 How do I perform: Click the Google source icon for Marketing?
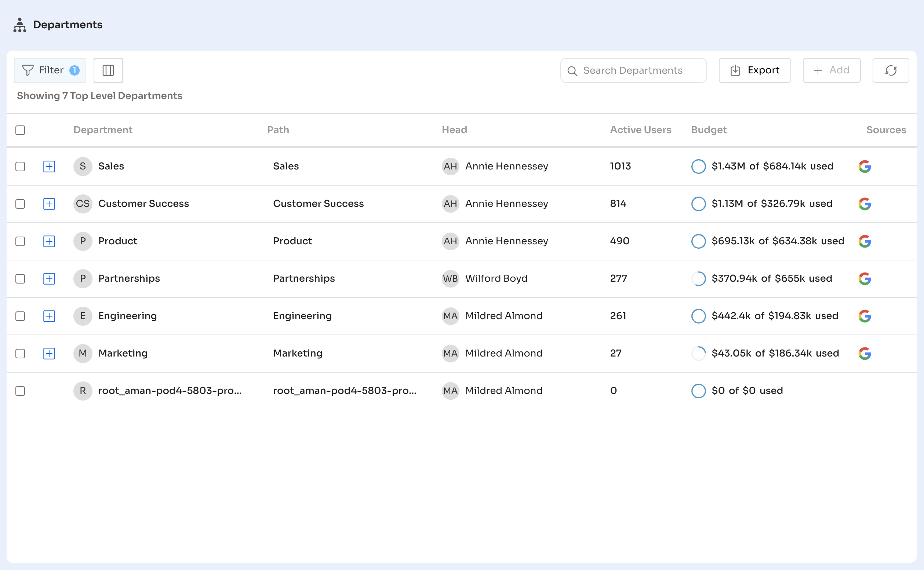865,353
